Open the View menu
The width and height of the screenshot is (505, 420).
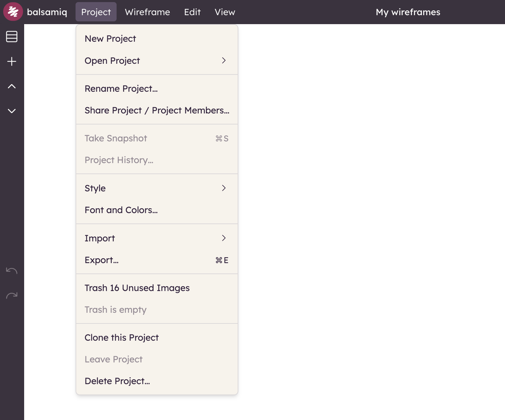[x=225, y=12]
